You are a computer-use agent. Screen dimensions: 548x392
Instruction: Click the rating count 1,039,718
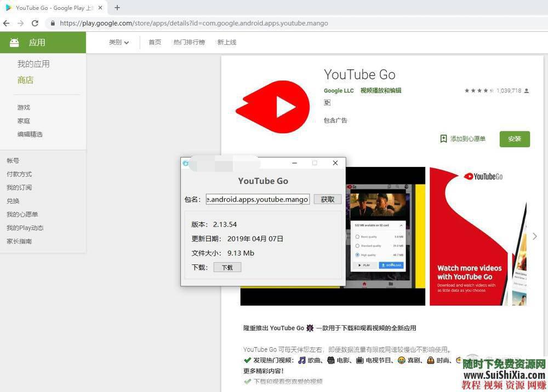[509, 91]
